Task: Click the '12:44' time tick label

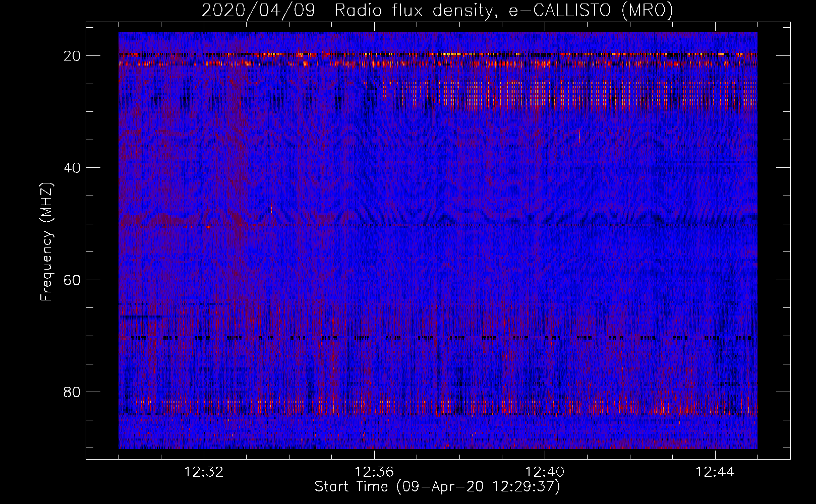Action: 715,472
